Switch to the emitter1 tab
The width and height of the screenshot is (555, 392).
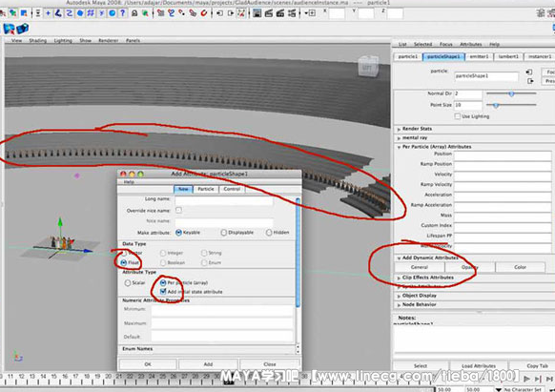click(479, 56)
